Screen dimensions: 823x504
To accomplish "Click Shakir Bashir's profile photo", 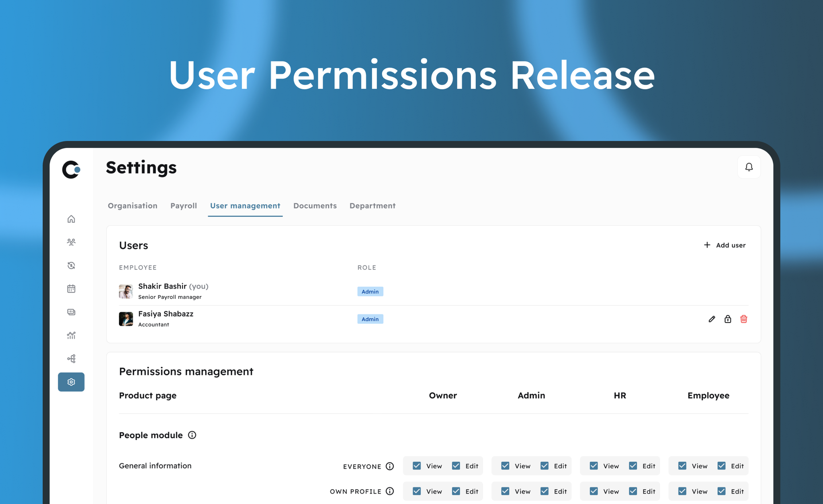I will click(126, 292).
